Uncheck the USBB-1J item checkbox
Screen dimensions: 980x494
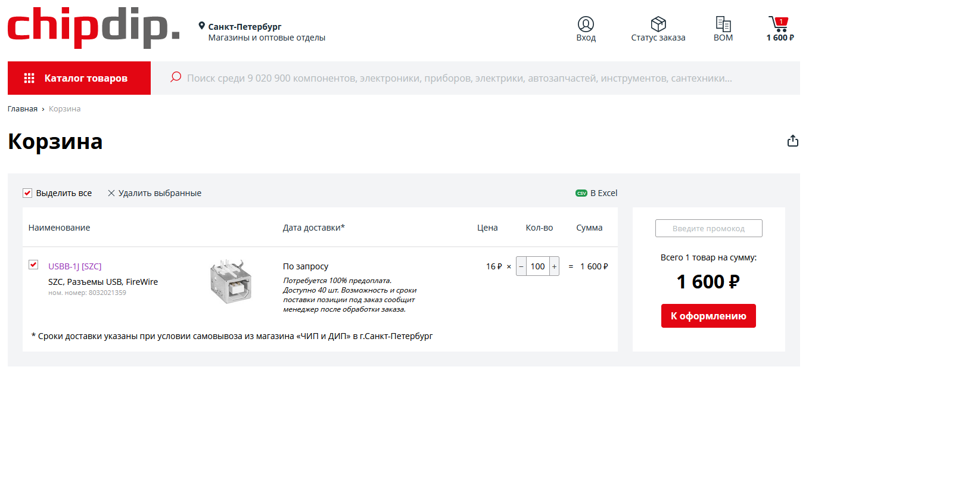[33, 265]
